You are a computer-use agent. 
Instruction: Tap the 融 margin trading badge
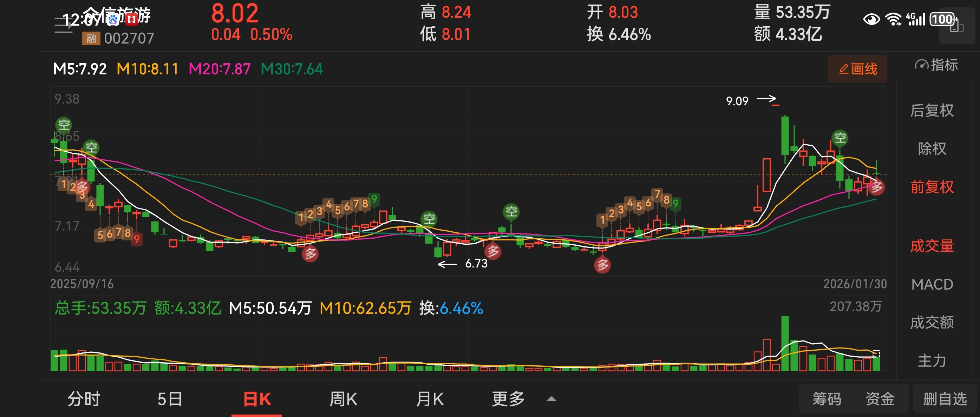91,38
